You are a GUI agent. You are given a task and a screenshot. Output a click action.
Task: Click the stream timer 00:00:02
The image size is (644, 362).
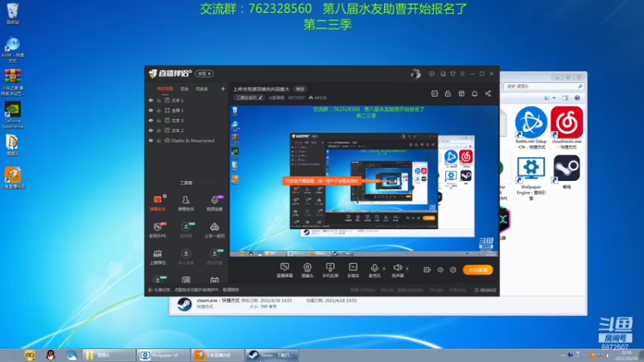click(x=485, y=290)
